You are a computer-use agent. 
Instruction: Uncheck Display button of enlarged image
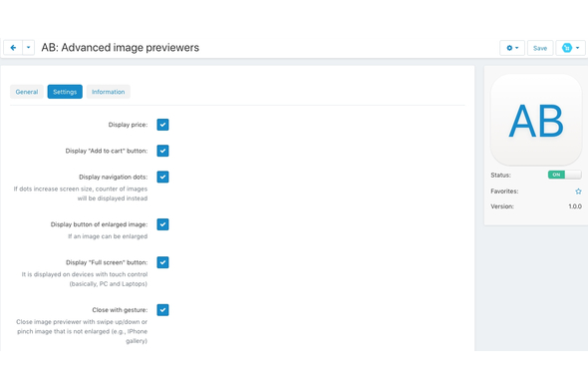tap(162, 224)
